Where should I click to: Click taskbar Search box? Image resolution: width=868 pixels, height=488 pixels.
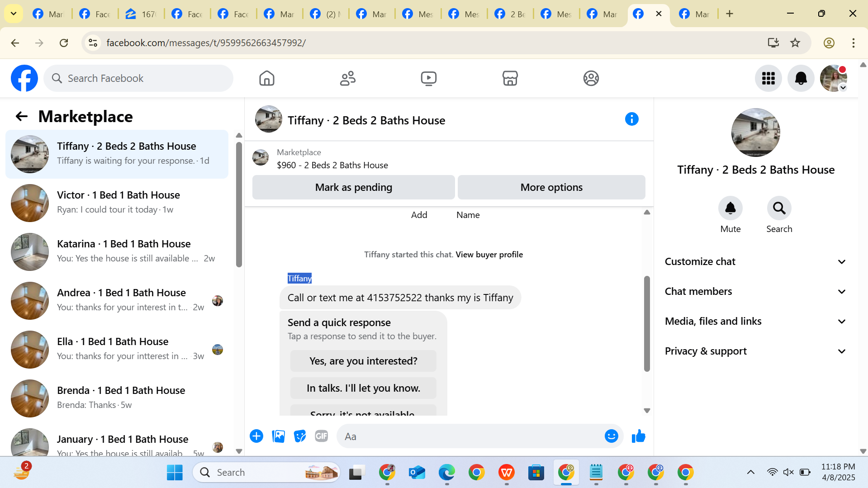(267, 472)
